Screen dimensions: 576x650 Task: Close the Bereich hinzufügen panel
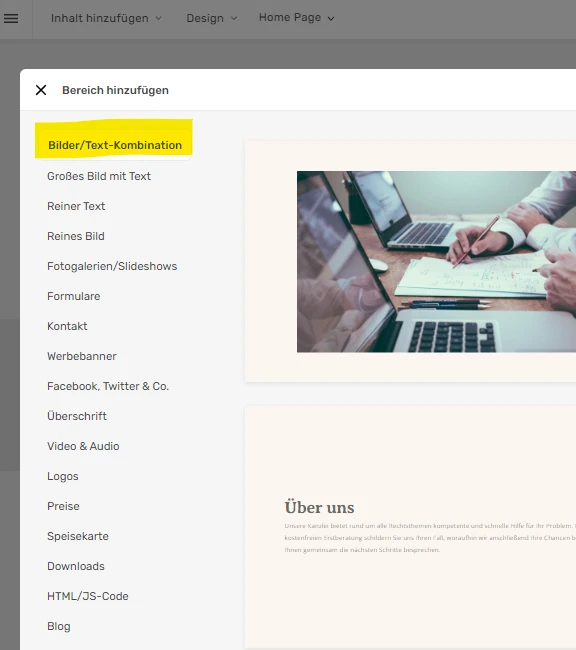pyautogui.click(x=41, y=90)
